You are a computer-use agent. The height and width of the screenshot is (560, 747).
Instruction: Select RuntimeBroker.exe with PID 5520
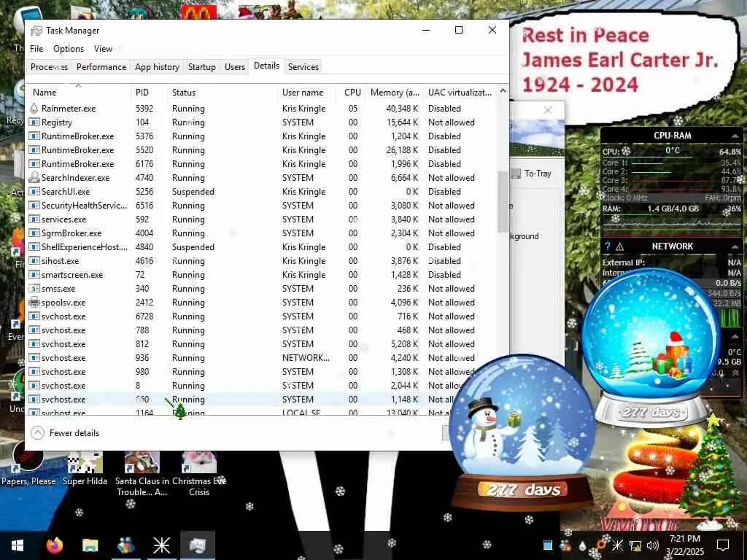261,150
